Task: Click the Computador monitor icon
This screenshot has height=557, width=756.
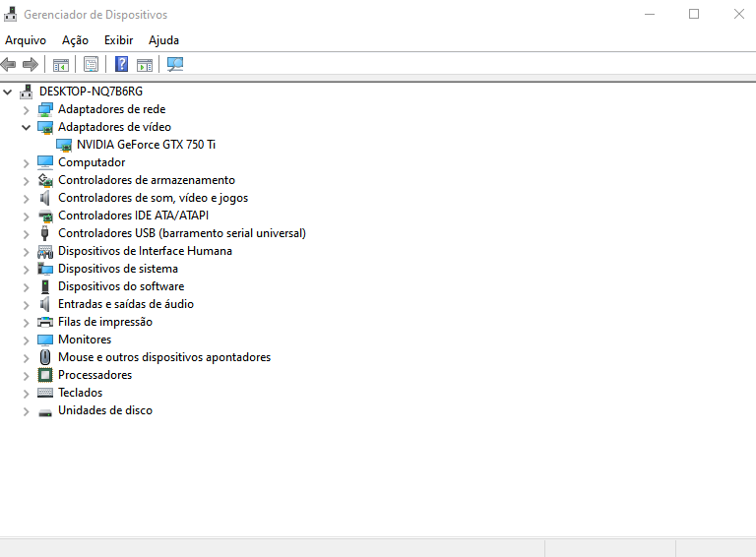Action: pyautogui.click(x=45, y=162)
